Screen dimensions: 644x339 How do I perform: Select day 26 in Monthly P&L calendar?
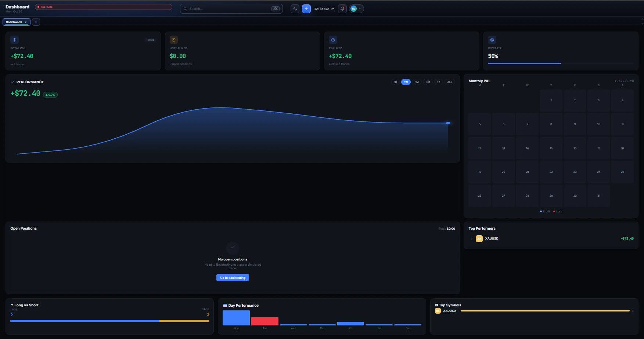click(x=480, y=196)
